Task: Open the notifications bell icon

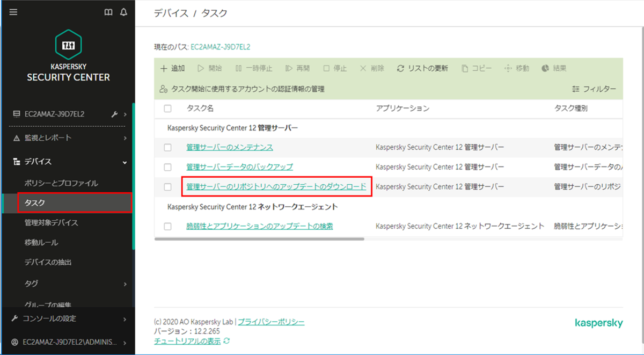Action: pos(124,12)
